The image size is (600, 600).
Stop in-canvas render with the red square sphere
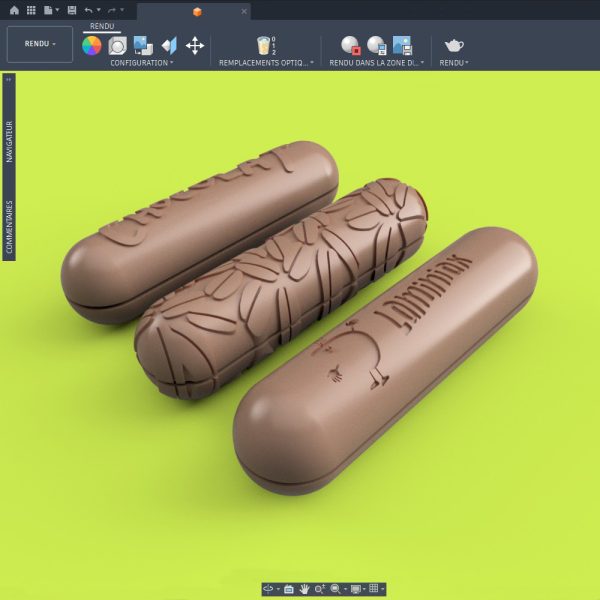(x=351, y=46)
